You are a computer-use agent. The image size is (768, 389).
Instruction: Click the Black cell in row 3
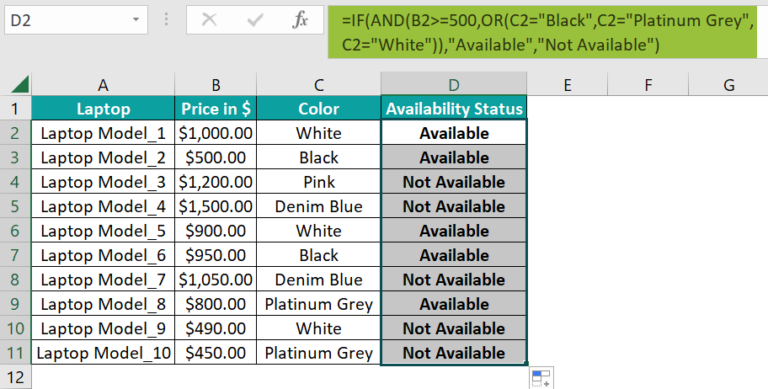pyautogui.click(x=319, y=157)
